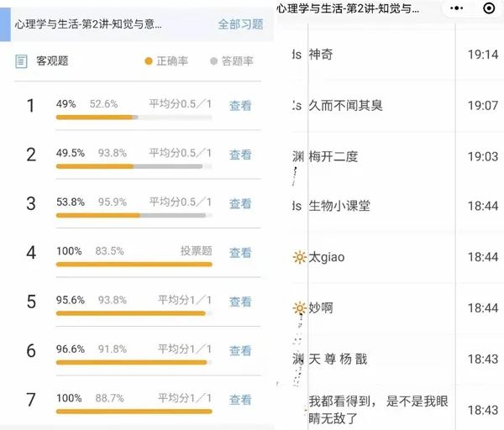504x430 pixels.
Task: Click the 客观题 list icon
Action: [x=21, y=61]
